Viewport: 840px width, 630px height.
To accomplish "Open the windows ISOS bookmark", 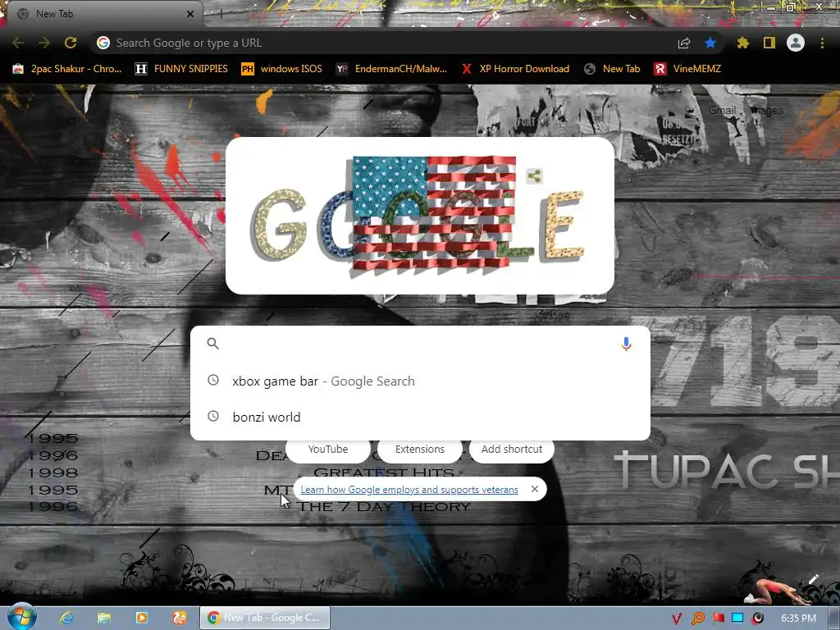I will coord(281,69).
